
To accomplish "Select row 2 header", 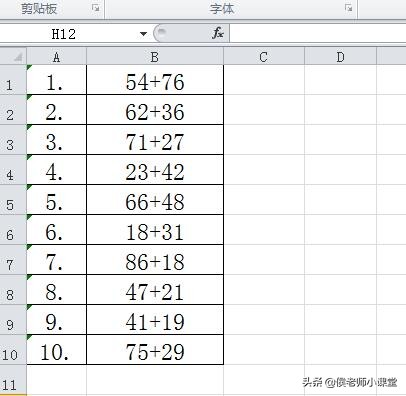I will click(x=13, y=110).
